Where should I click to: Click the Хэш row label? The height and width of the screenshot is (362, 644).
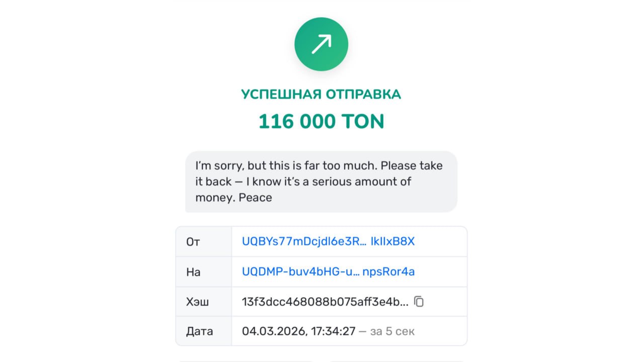198,302
